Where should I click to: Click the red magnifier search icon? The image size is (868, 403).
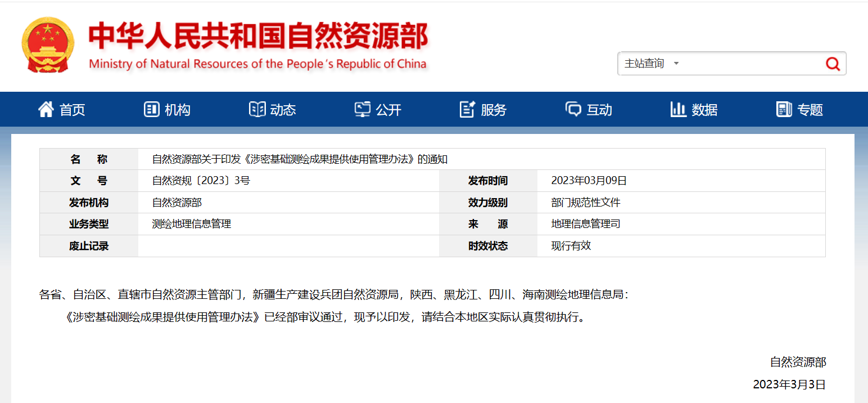[x=833, y=64]
